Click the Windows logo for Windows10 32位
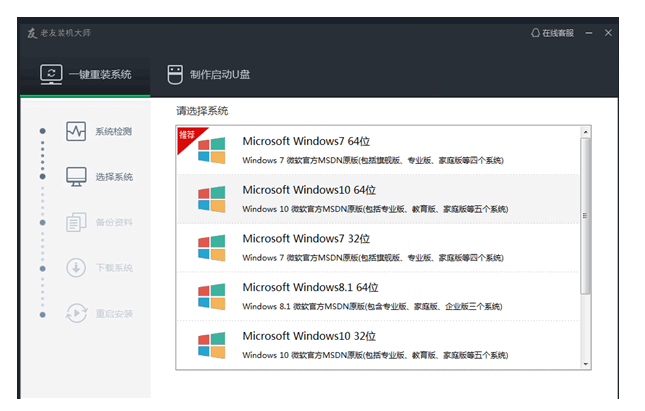The height and width of the screenshot is (411, 645). [x=211, y=345]
